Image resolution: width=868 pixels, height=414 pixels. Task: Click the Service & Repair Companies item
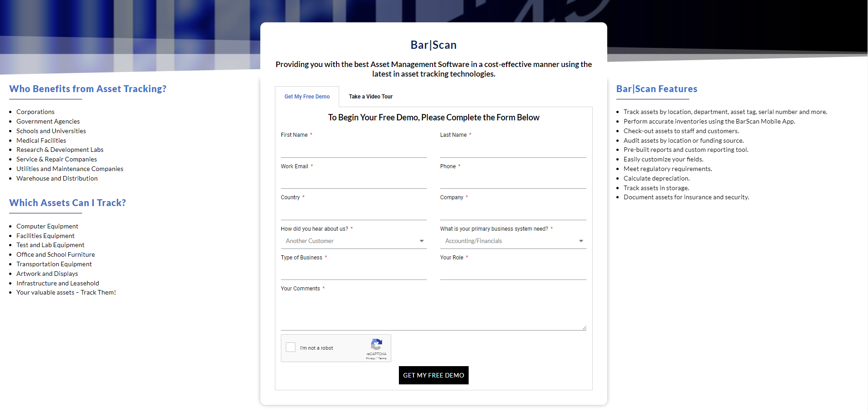[x=57, y=159]
